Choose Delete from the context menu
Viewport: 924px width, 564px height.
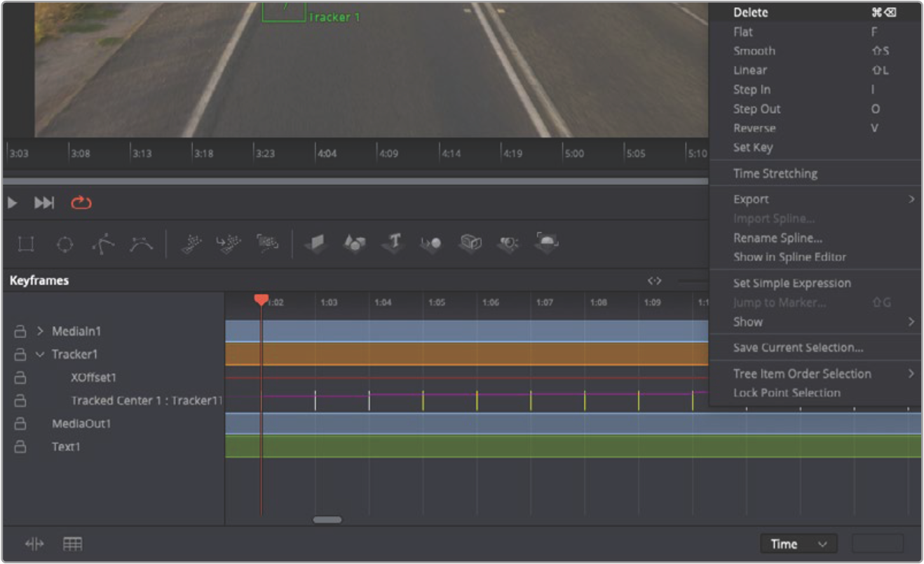[x=750, y=13]
